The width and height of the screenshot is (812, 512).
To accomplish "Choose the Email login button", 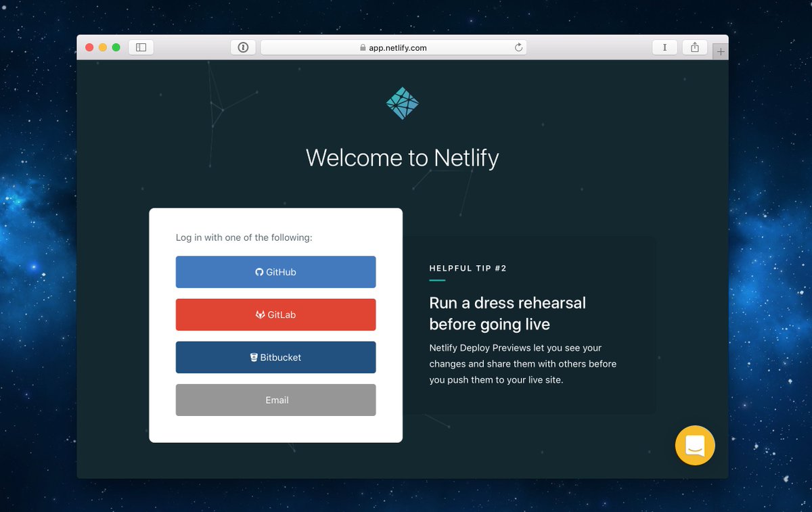I will (x=275, y=400).
